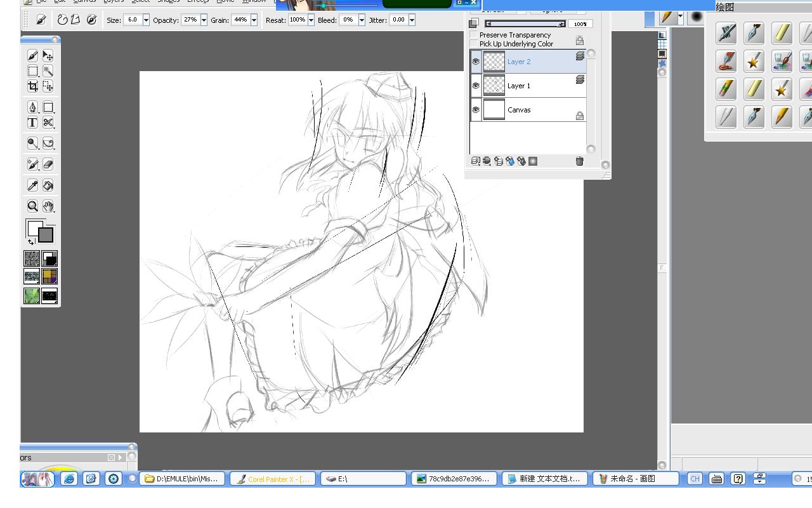The height and width of the screenshot is (508, 812).
Task: Open the Bleed dropdown arrow
Action: coord(362,20)
